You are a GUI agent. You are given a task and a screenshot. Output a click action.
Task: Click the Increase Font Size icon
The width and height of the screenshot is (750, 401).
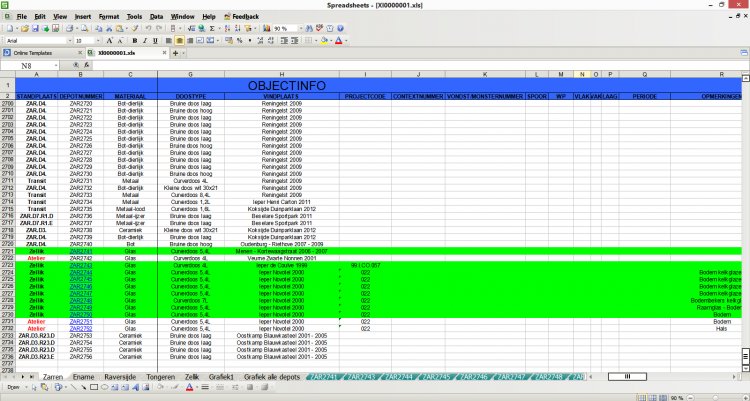[x=110, y=41]
